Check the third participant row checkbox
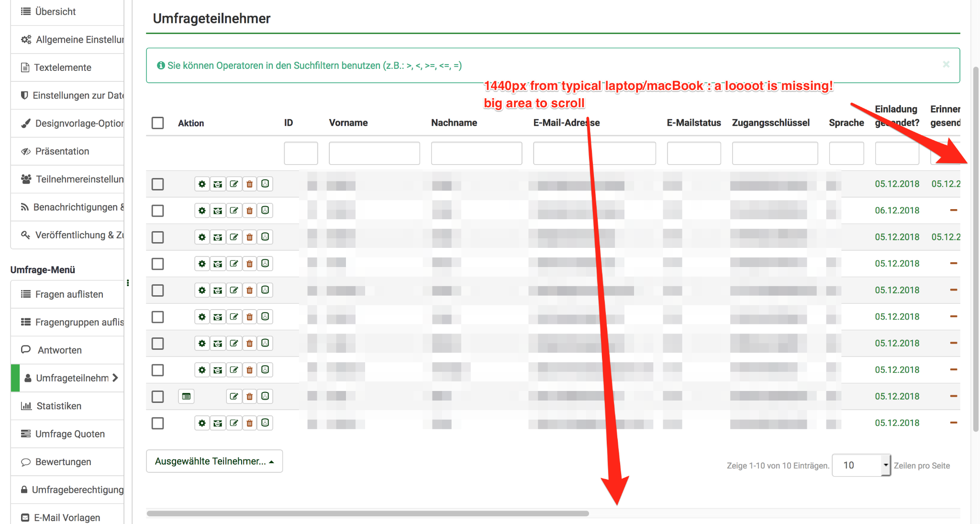This screenshot has height=524, width=980. tap(157, 237)
